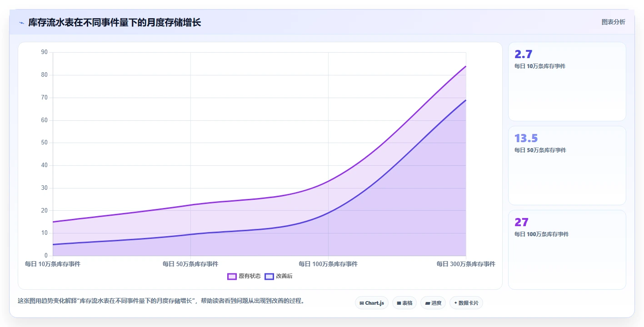Click the chart title 库存流水表在不同事件量下的月度存储增长
Image resolution: width=644 pixels, height=327 pixels.
[115, 22]
